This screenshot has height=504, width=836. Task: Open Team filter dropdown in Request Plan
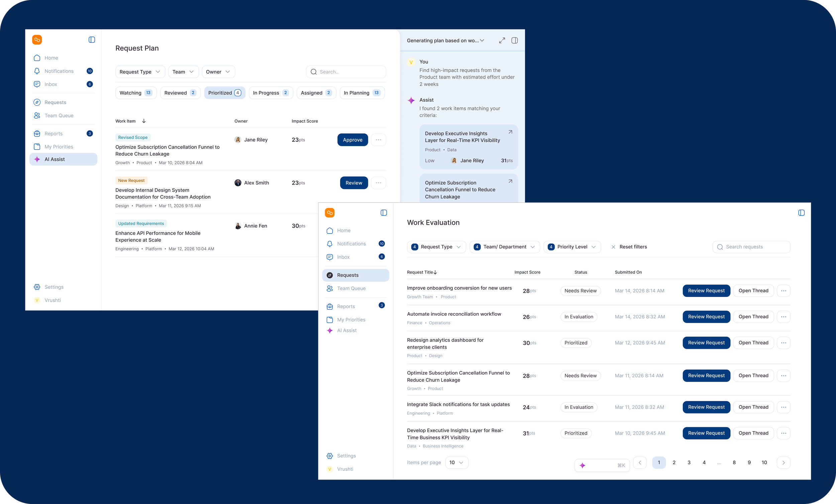click(x=183, y=72)
